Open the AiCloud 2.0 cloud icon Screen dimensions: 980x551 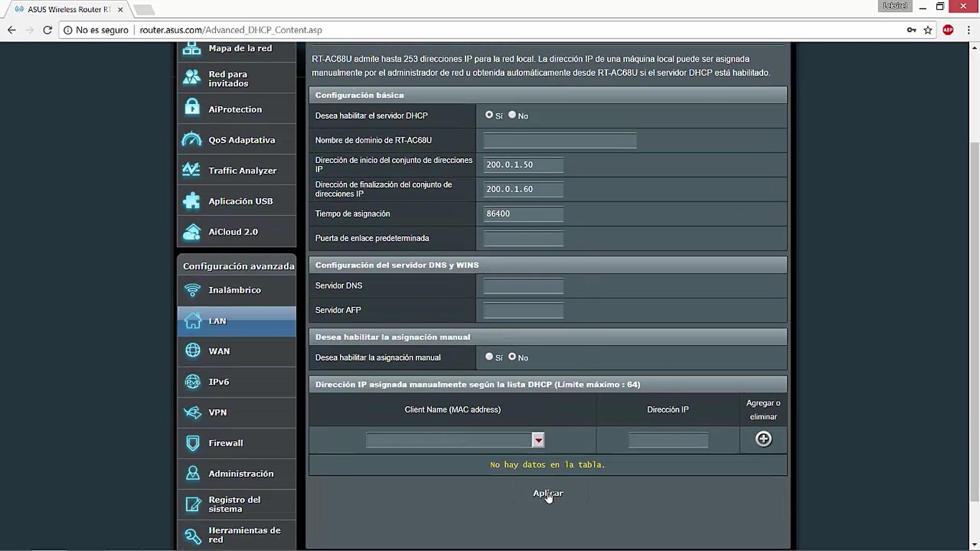192,232
